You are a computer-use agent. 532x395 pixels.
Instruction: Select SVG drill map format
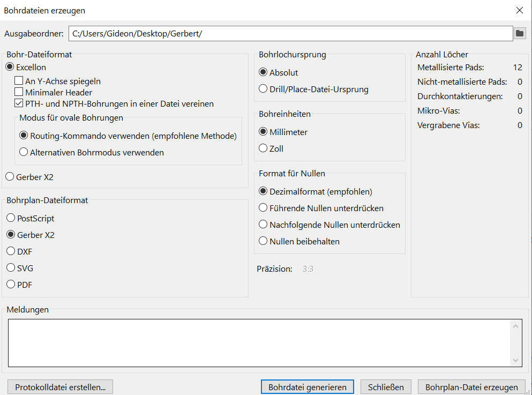click(11, 268)
